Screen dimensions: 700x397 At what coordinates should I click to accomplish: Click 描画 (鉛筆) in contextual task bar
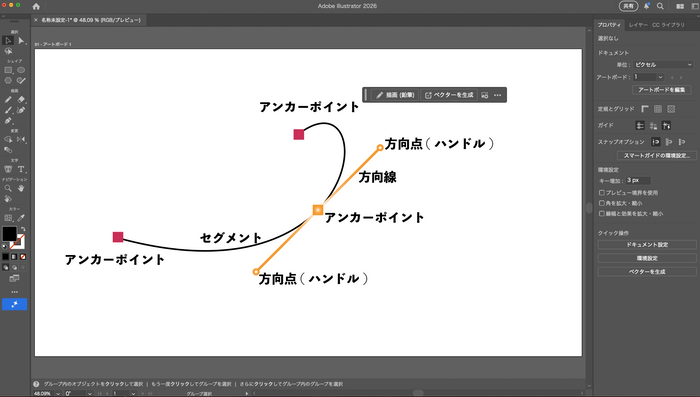[x=395, y=95]
